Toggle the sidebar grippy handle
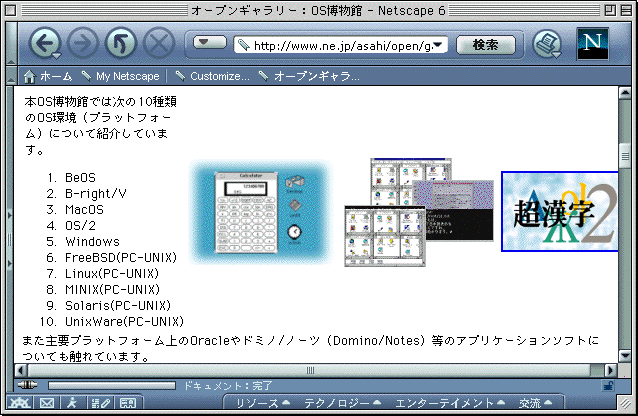The image size is (638, 416). [10, 239]
